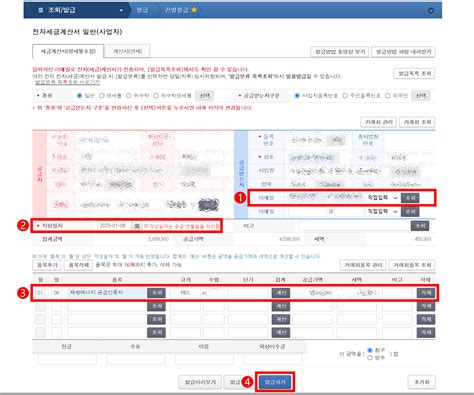474x395 pixels.
Task: Click 전자세금계산서 일반(사업자) page heading
Action: 77,32
